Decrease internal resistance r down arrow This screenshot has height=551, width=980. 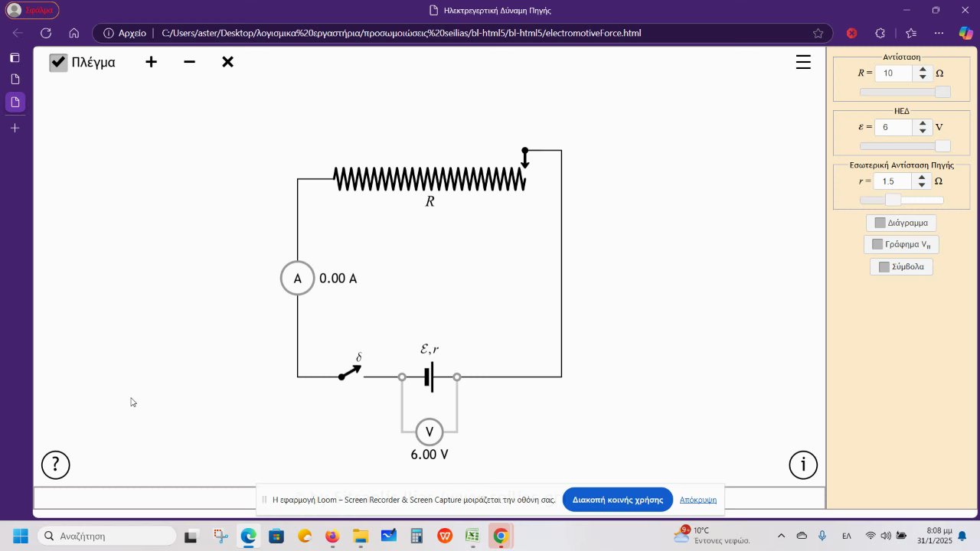point(923,186)
